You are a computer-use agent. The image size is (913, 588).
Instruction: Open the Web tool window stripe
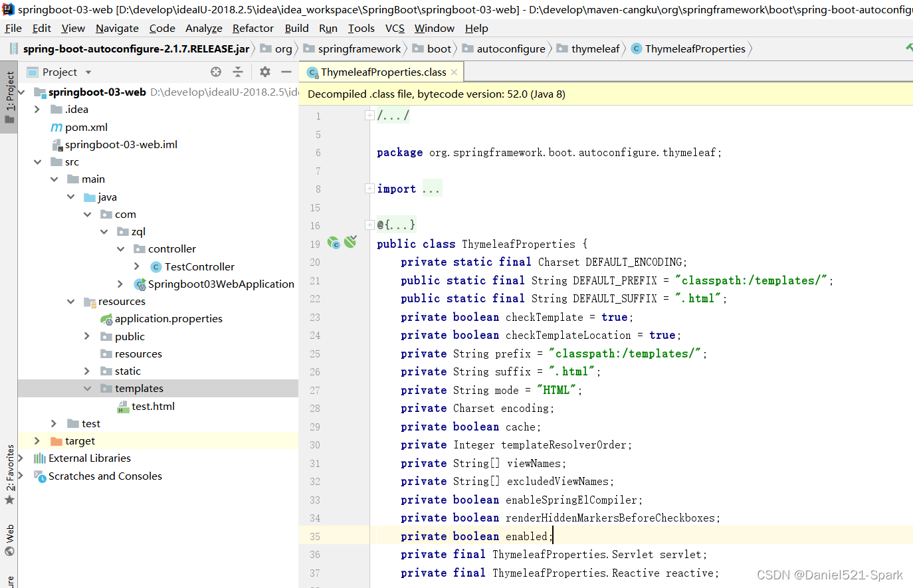[9, 539]
